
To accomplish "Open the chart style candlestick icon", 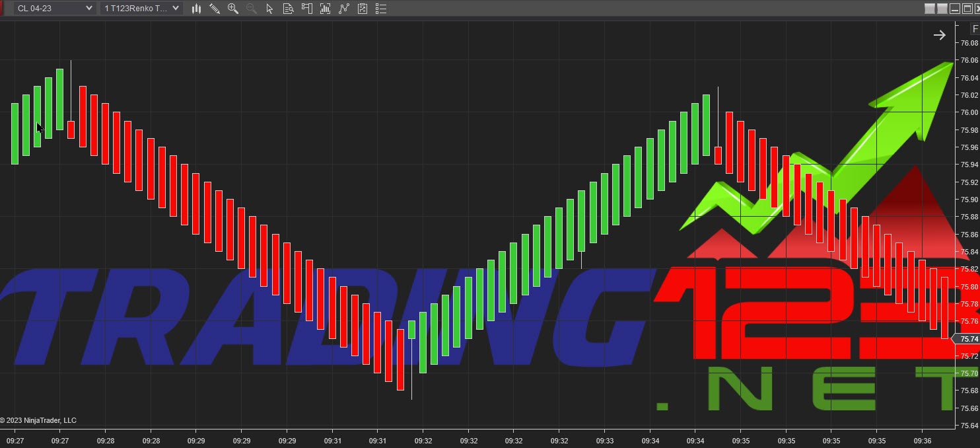I will click(196, 9).
